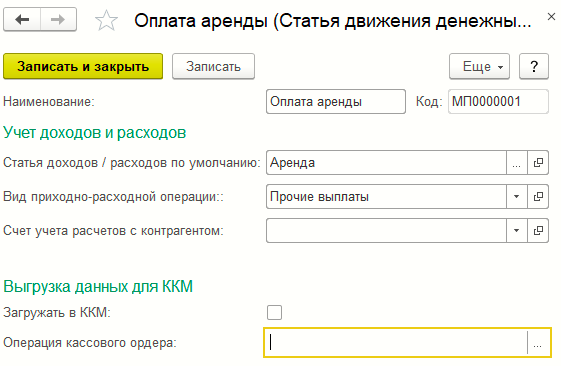Screen dimensions: 561x366
Task: Open the Аренда item card icon
Action: click(538, 163)
